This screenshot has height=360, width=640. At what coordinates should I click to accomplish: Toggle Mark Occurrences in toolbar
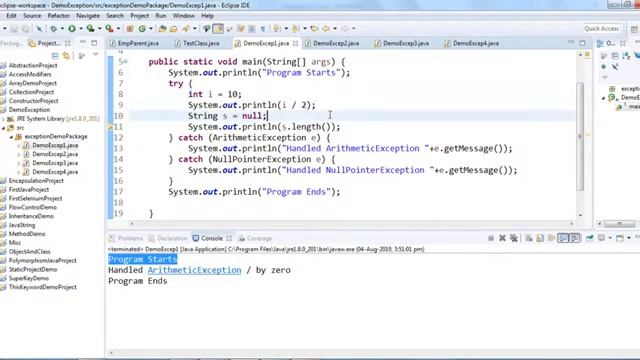coord(218,29)
